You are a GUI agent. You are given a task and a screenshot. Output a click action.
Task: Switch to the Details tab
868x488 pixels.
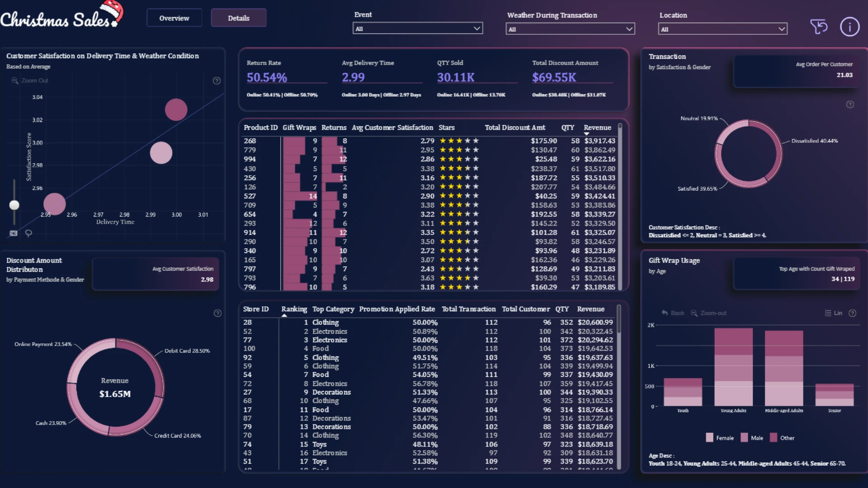click(x=239, y=18)
